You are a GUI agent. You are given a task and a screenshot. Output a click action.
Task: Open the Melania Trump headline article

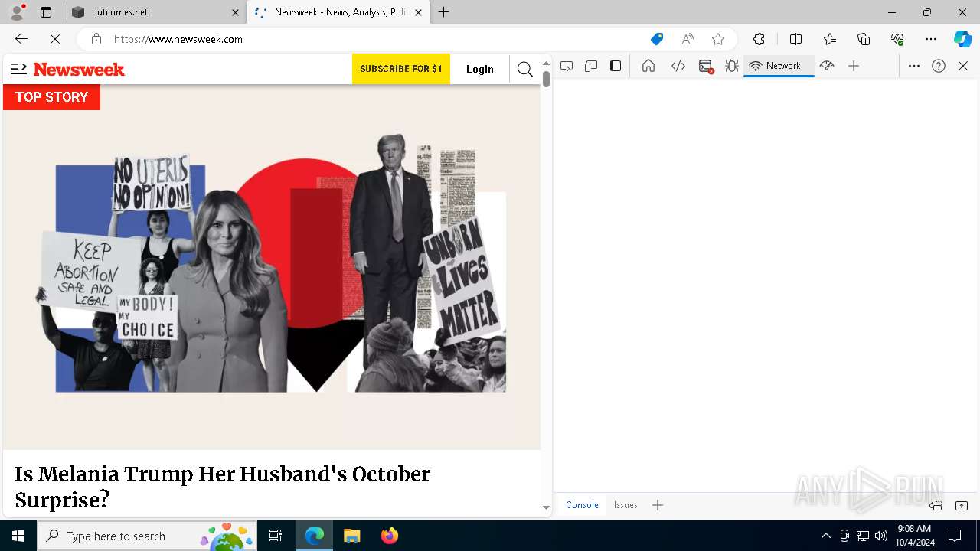click(223, 487)
